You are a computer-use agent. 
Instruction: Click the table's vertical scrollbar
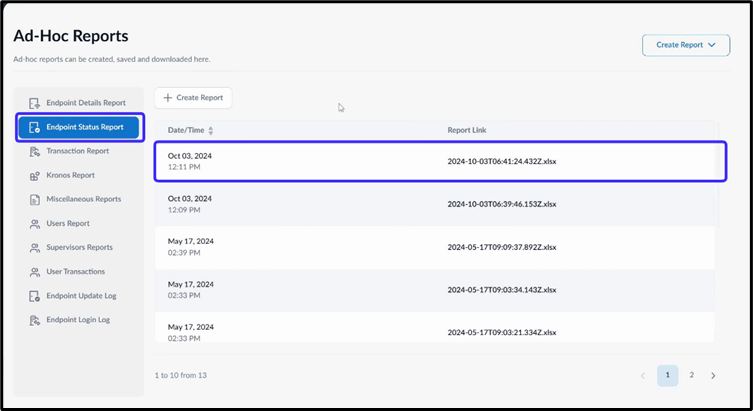click(718, 174)
